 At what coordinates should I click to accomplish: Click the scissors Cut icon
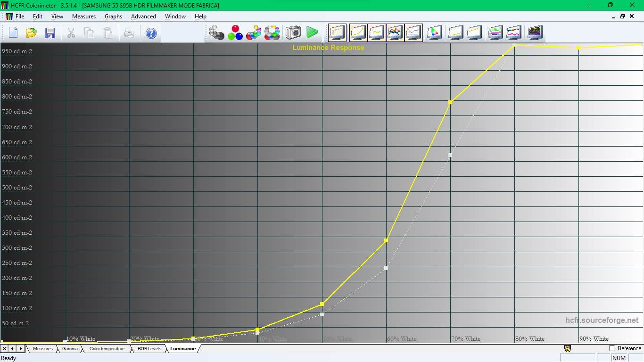(71, 33)
